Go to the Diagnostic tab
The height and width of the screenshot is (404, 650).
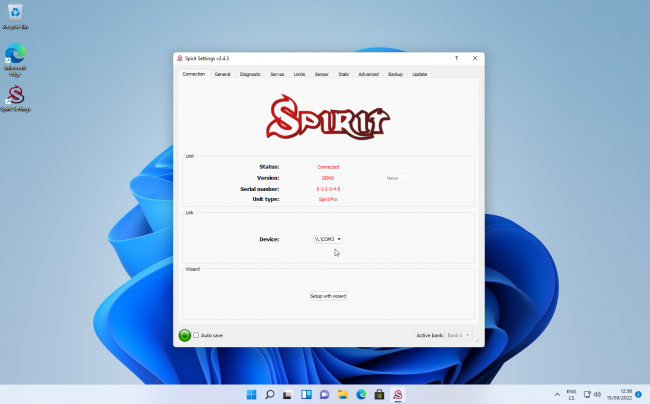(250, 74)
